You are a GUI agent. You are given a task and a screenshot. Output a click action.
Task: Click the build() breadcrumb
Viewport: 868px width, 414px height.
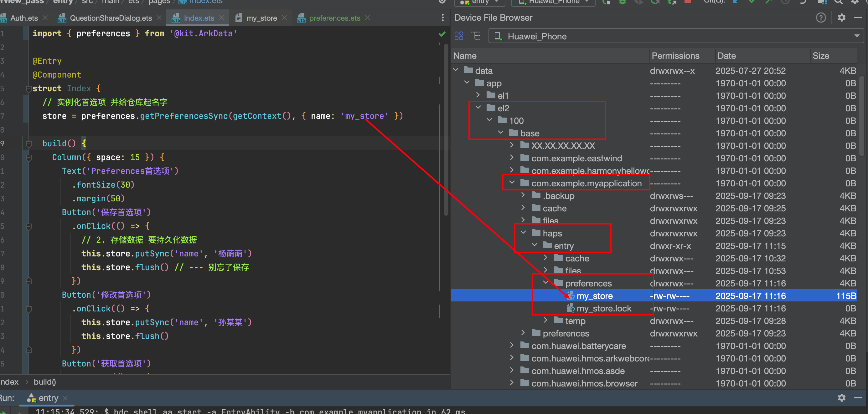pos(45,382)
